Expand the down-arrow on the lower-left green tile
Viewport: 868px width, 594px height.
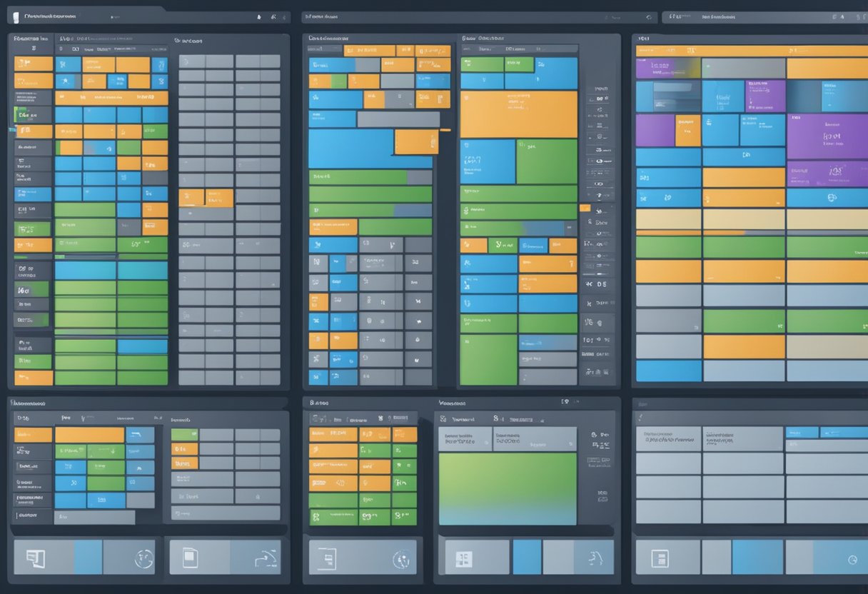click(111, 450)
